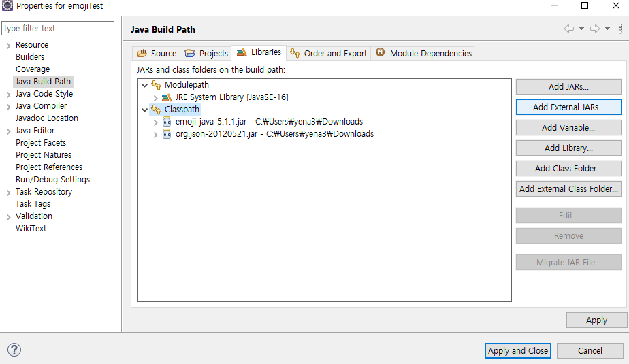This screenshot has height=364, width=629.
Task: Expand the org.json-20120521.jar entry
Action: coord(156,135)
